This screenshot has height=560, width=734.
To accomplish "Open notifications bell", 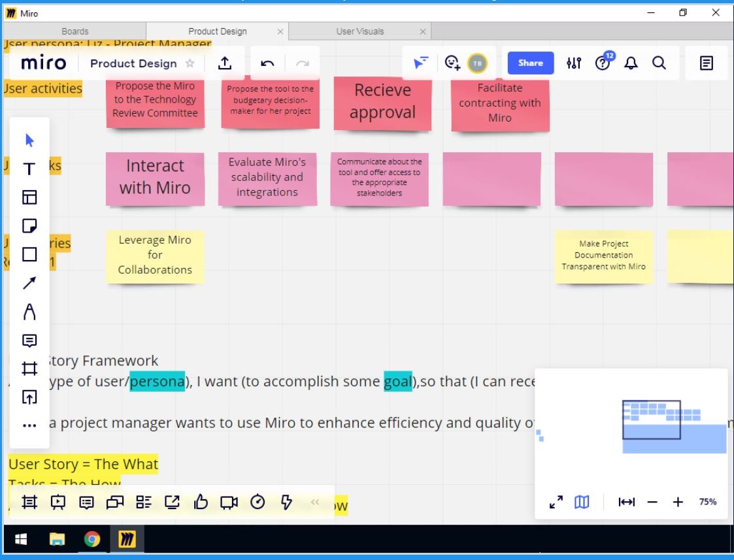I will 631,63.
